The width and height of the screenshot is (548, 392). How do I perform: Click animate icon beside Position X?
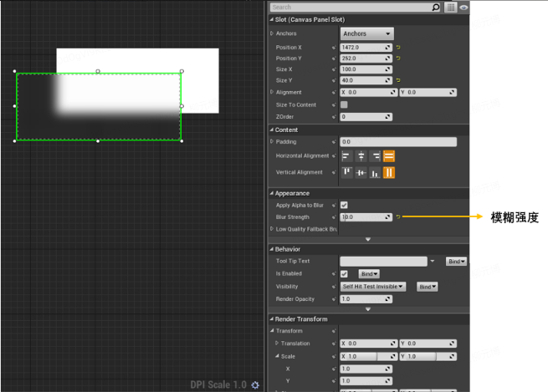(x=334, y=48)
